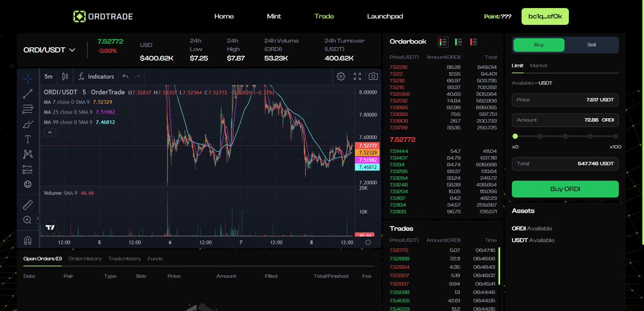The width and height of the screenshot is (644, 311).
Task: Click MA 25 close indicator legend
Action: [x=79, y=112]
